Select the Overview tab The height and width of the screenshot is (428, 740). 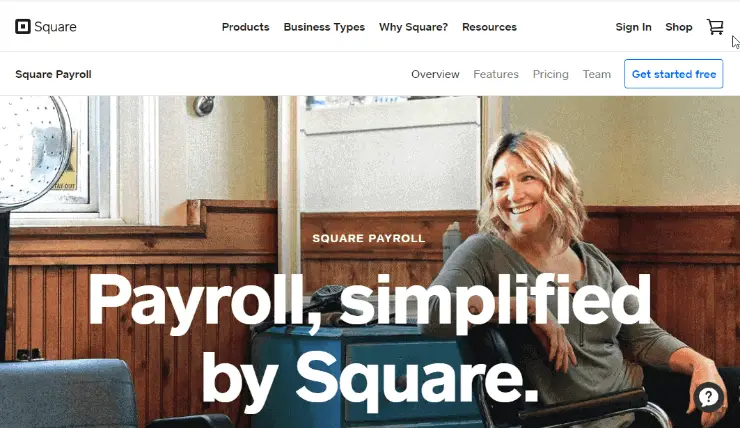[435, 74]
